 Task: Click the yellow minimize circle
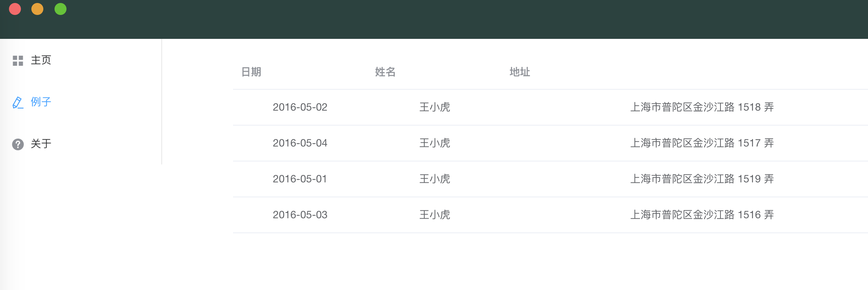pos(37,9)
